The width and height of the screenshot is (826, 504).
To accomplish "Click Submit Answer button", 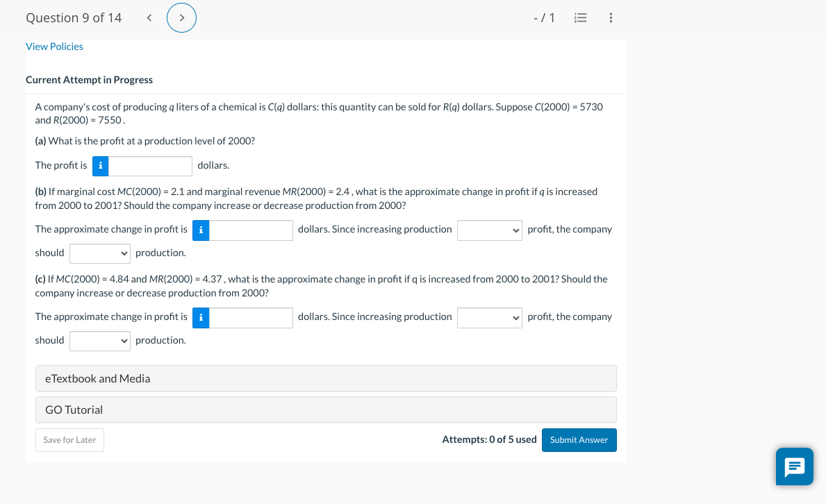I will (579, 439).
